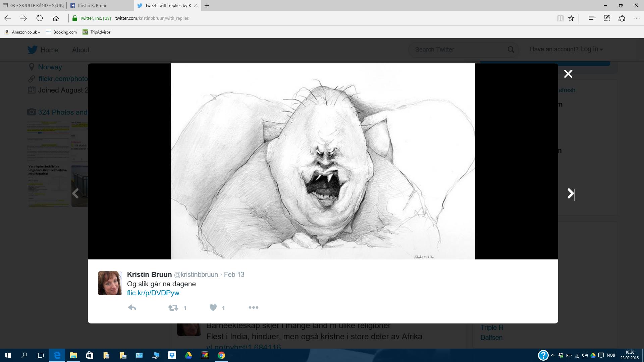Open taskbar search

click(24, 355)
